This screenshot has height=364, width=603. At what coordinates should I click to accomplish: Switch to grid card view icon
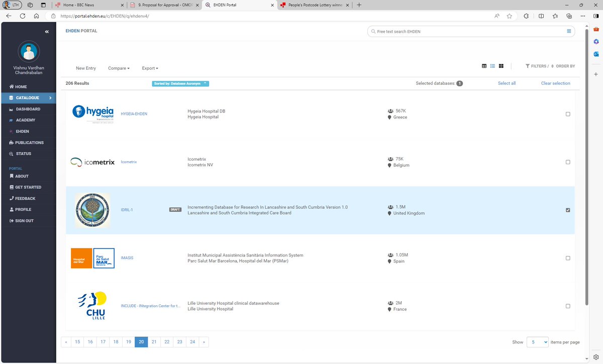pyautogui.click(x=501, y=66)
